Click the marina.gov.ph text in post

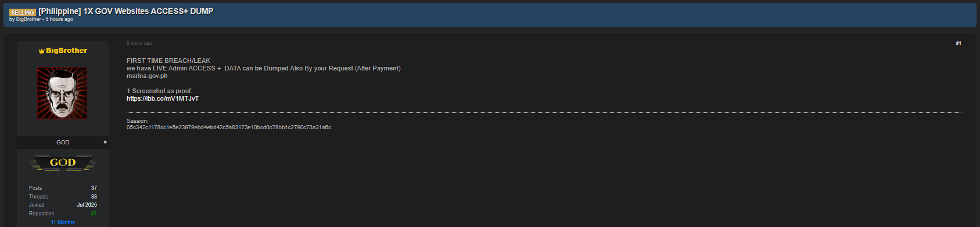147,76
